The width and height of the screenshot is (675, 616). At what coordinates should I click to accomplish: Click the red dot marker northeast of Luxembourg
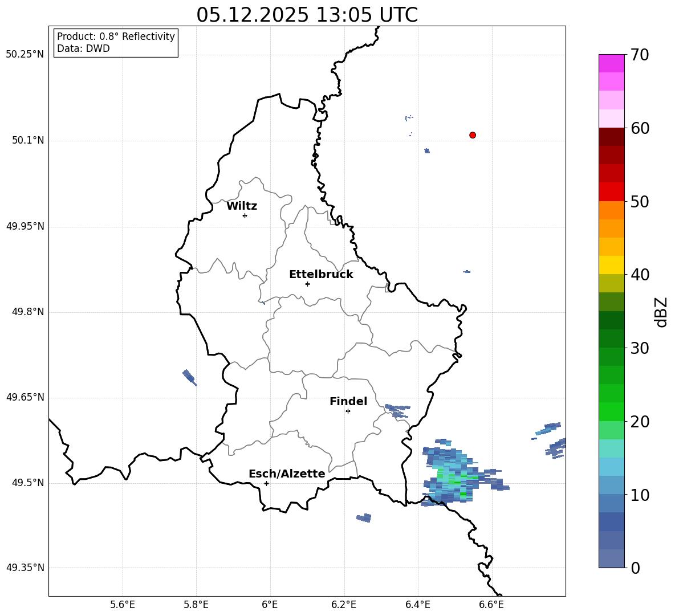coord(472,134)
